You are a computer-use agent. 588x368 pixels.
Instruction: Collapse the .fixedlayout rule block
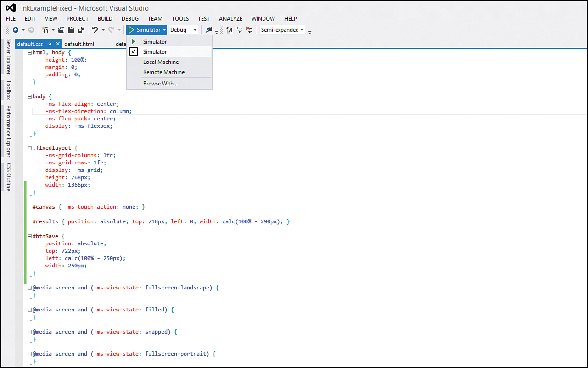click(29, 148)
